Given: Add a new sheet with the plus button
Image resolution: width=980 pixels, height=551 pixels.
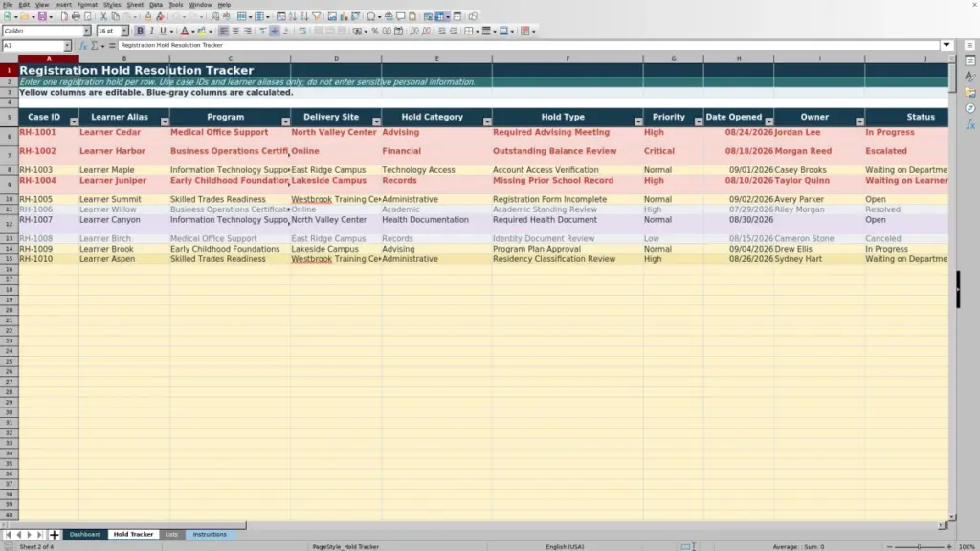Looking at the screenshot, I should (54, 535).
